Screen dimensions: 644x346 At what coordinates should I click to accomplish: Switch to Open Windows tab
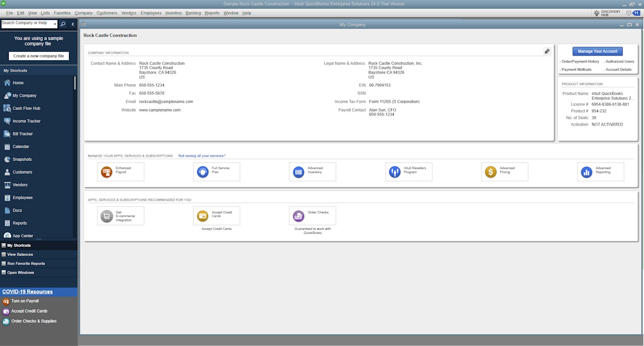(39, 272)
